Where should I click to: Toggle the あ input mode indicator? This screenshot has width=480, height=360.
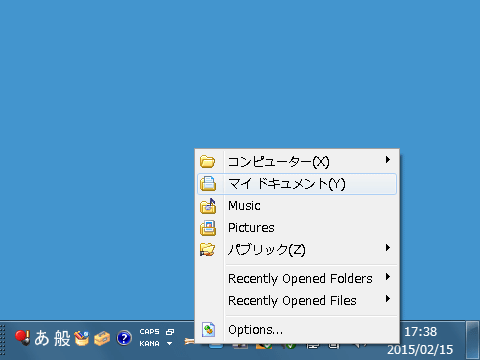[42, 338]
